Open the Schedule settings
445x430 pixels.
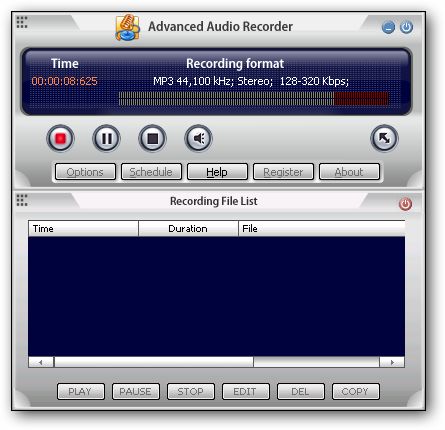(151, 172)
